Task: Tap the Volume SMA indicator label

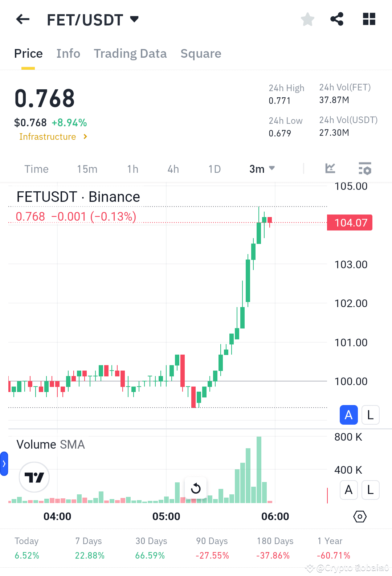Action: click(x=51, y=445)
